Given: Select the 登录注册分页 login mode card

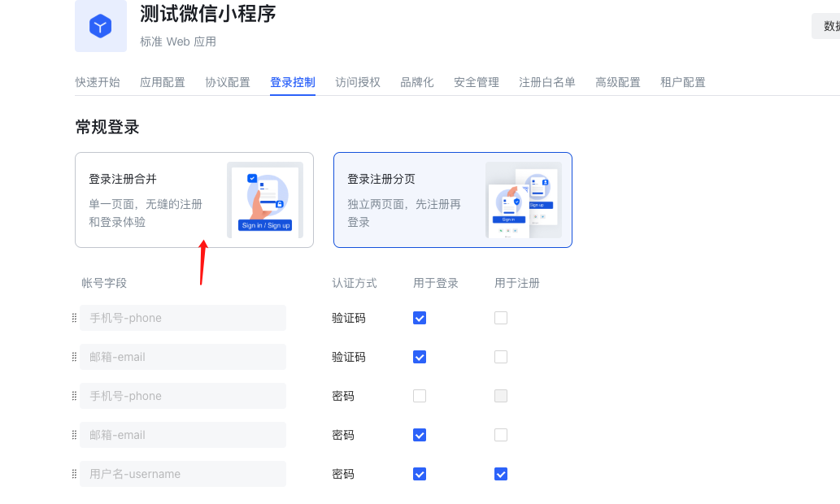Looking at the screenshot, I should click(x=453, y=200).
